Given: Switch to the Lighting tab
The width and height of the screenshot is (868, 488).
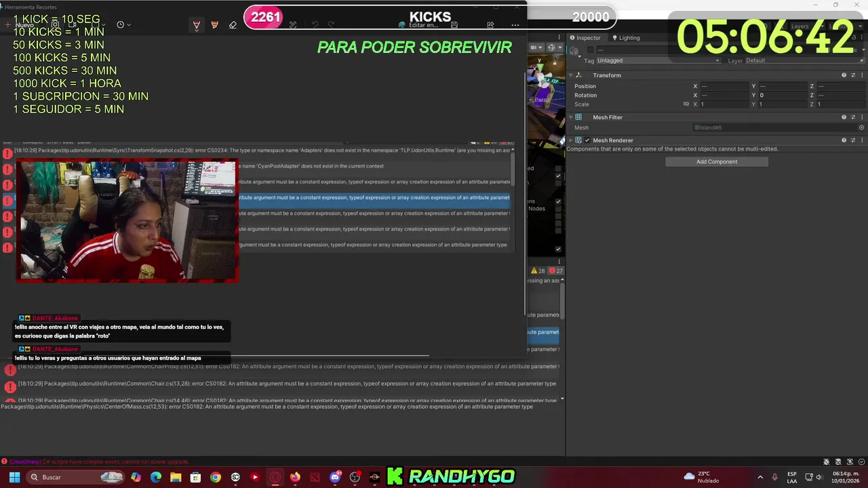Looking at the screenshot, I should (x=626, y=38).
